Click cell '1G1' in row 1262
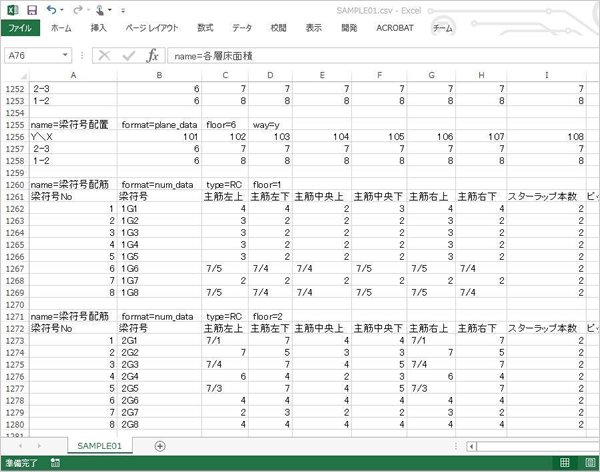 [x=159, y=209]
